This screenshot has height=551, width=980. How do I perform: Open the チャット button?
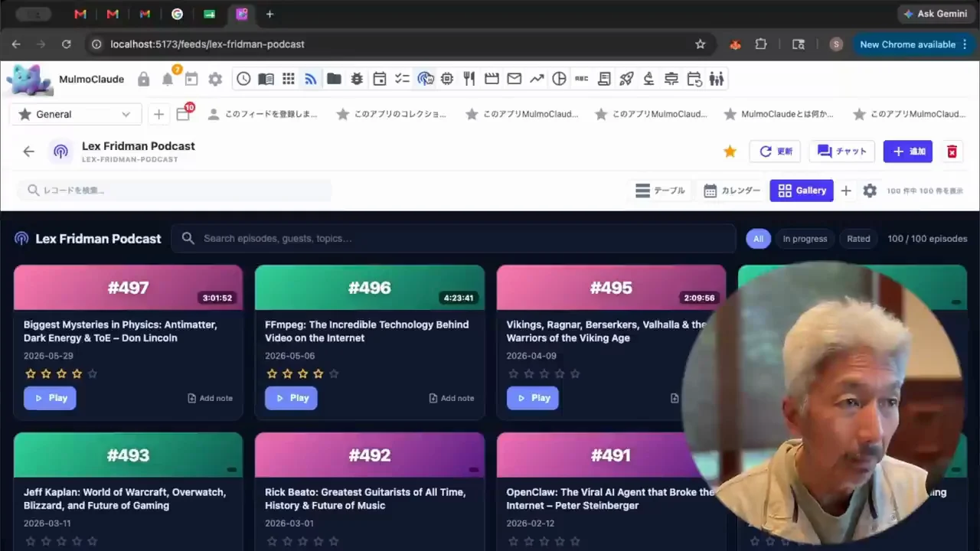click(841, 152)
